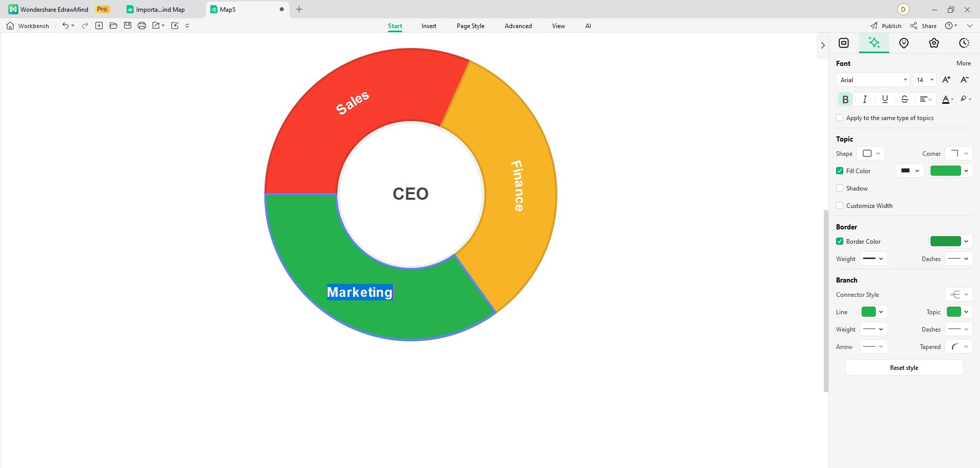This screenshot has width=980, height=468.
Task: Select the CEO center topic
Action: coord(410,194)
